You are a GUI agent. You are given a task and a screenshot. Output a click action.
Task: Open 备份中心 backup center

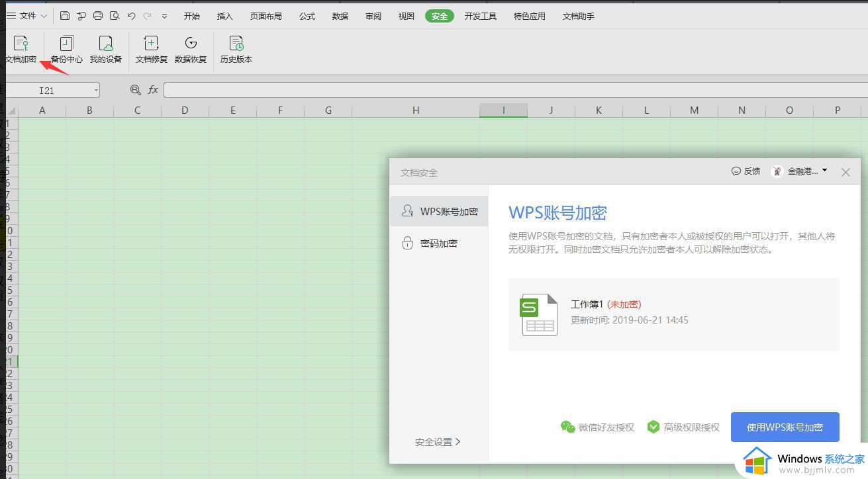point(66,50)
